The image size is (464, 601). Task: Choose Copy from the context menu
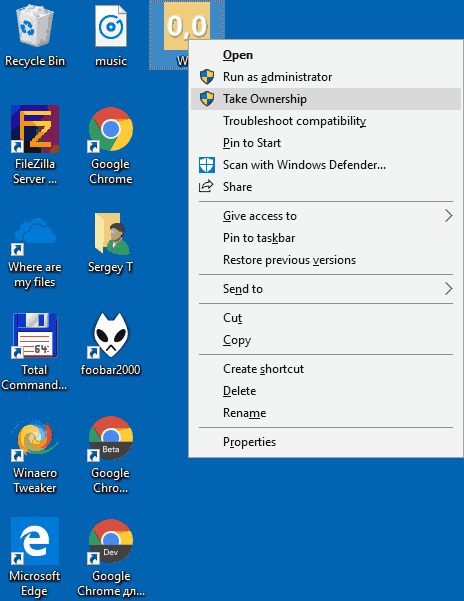point(326,340)
